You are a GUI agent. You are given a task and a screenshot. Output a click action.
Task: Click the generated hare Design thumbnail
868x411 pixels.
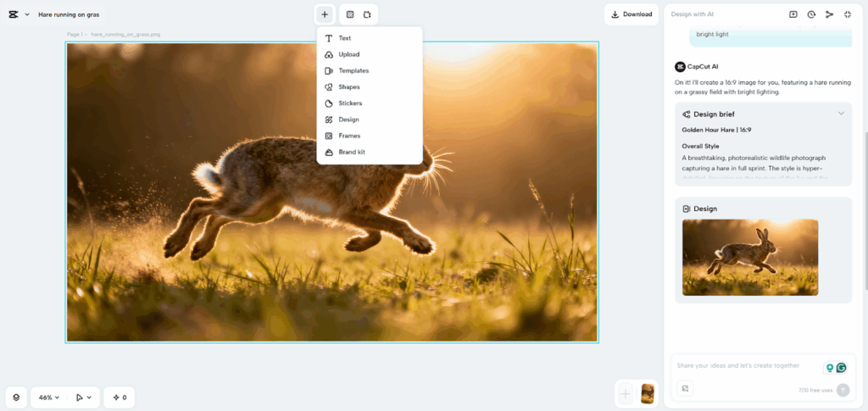[750, 257]
